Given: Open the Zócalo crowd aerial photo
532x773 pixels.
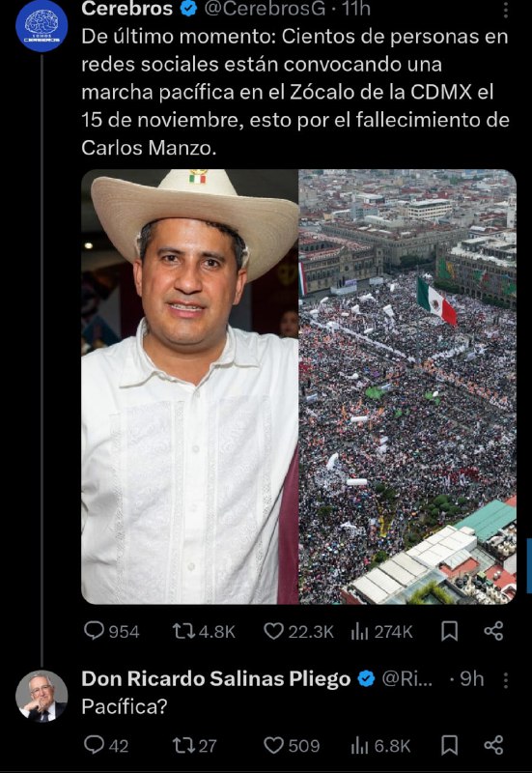Looking at the screenshot, I should [x=407, y=386].
